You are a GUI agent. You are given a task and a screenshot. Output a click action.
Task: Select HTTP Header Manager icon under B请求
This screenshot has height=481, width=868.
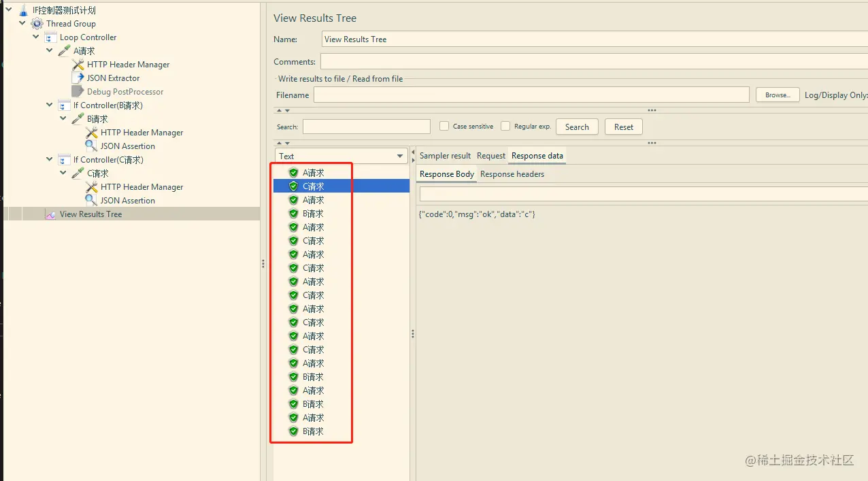coord(91,133)
